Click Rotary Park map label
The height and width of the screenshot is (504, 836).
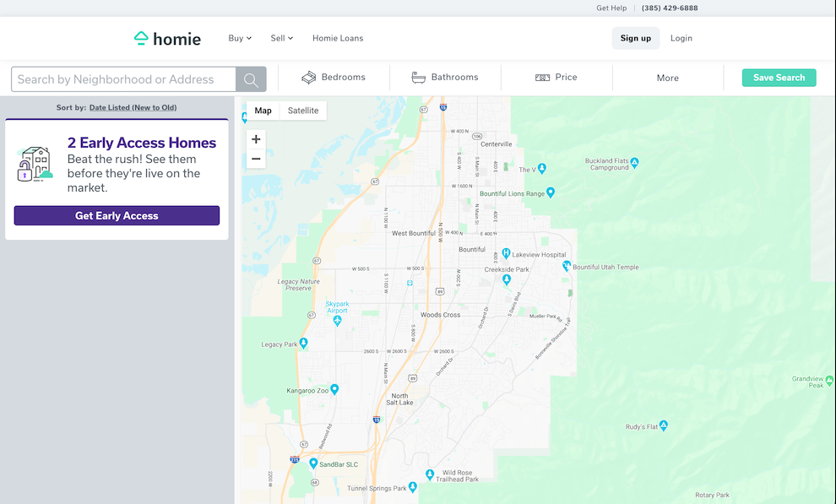[x=713, y=495]
